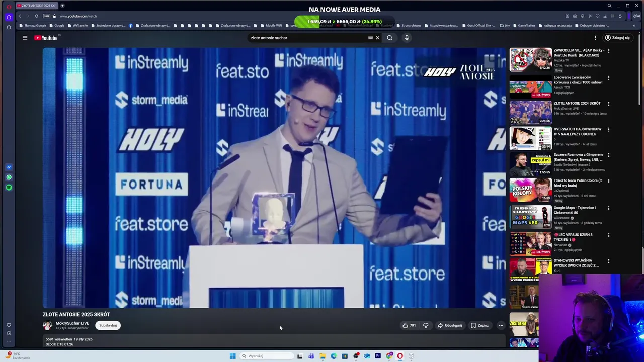Open the Opera AI toolbar button
This screenshot has height=362, width=644.
pyautogui.click(x=636, y=16)
